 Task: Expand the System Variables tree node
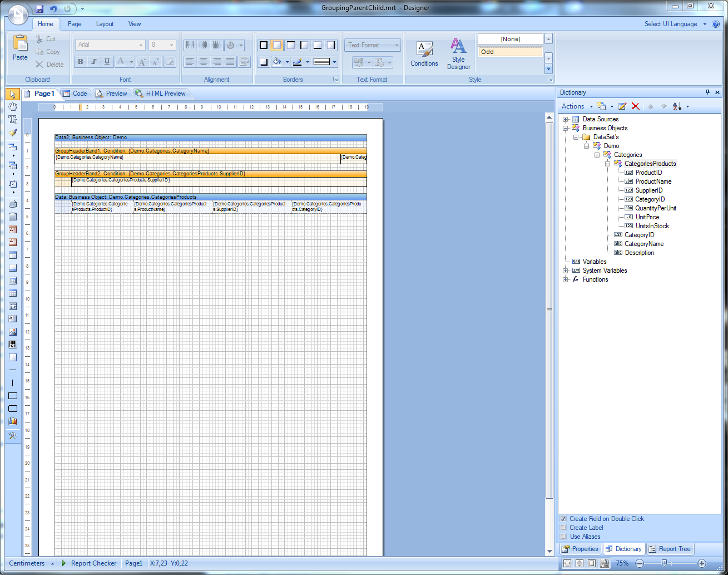pos(566,271)
